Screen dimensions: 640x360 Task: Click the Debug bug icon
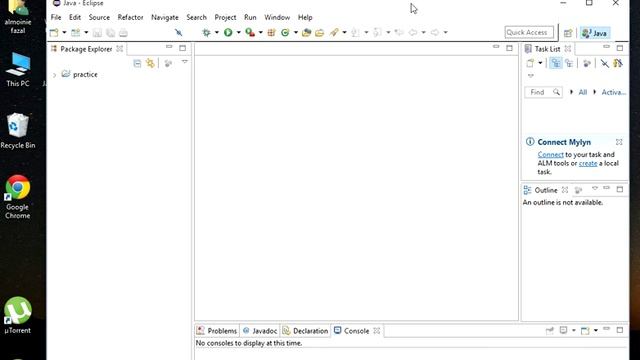coord(207,33)
